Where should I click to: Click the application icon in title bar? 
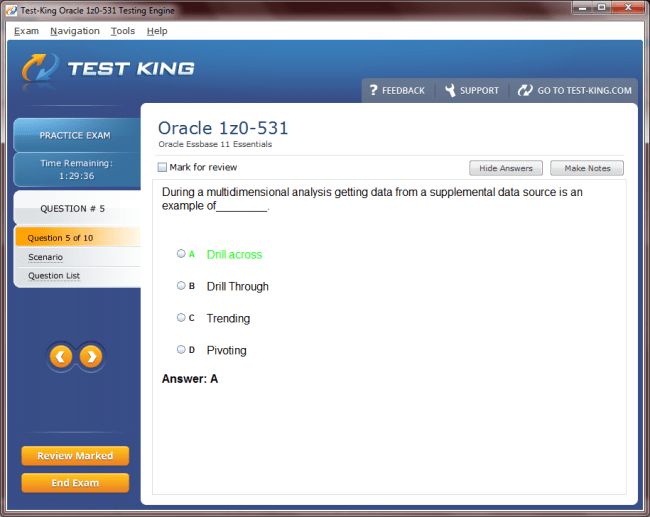point(12,10)
